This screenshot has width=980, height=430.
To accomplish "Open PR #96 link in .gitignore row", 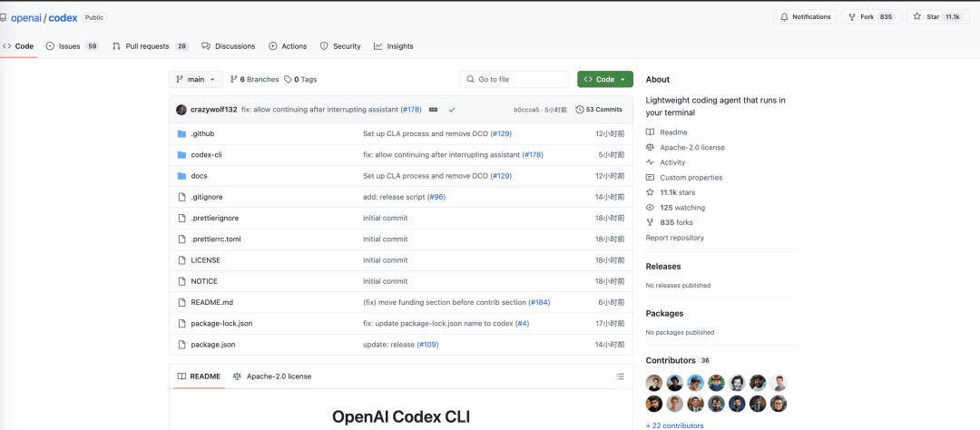I will pos(436,197).
